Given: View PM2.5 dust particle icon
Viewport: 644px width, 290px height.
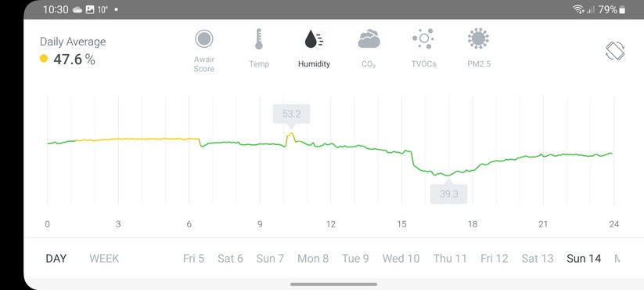Looking at the screenshot, I should pyautogui.click(x=478, y=38).
